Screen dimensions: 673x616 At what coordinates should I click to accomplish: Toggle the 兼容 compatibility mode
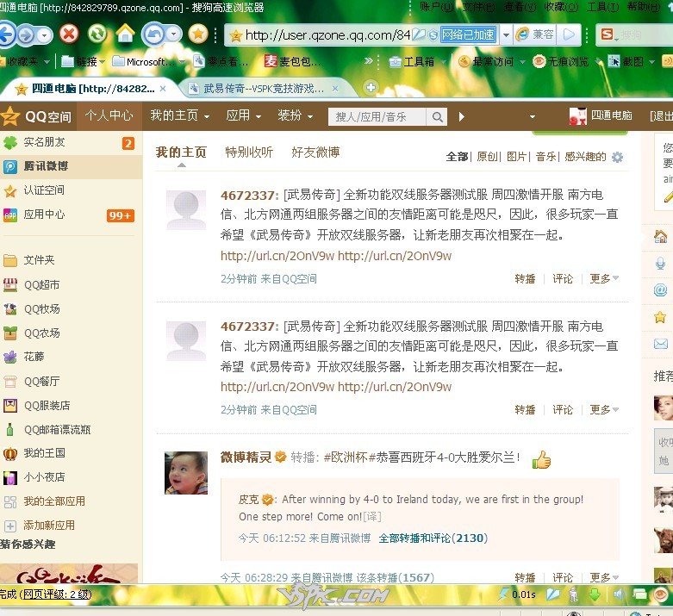(535, 34)
